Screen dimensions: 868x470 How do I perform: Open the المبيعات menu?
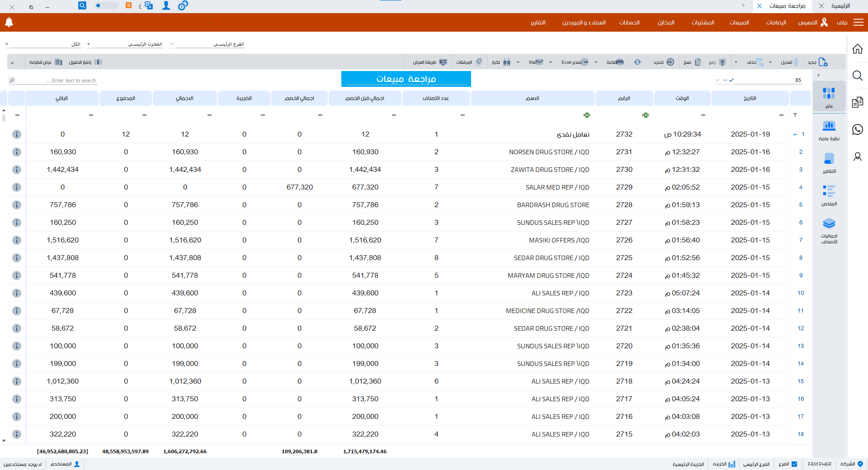(x=739, y=23)
